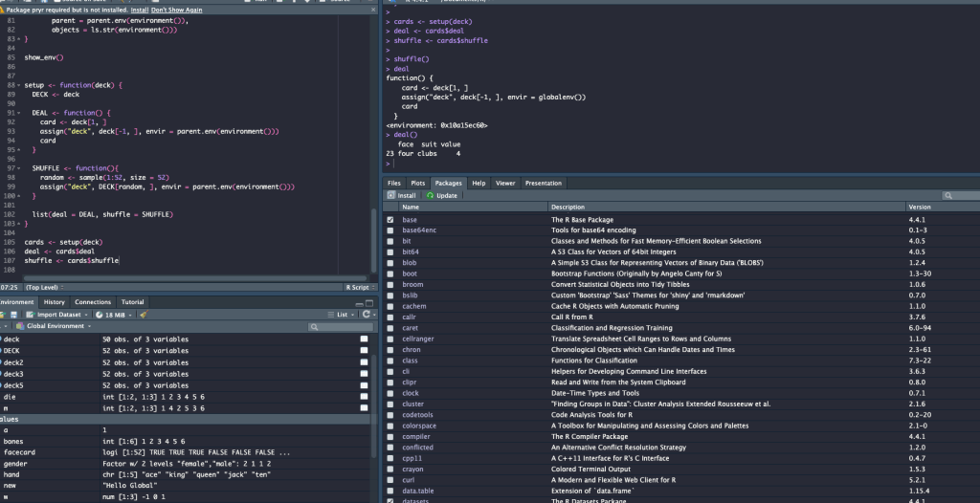The height and width of the screenshot is (503, 980).
Task: Switch to the Plots tab
Action: click(418, 183)
